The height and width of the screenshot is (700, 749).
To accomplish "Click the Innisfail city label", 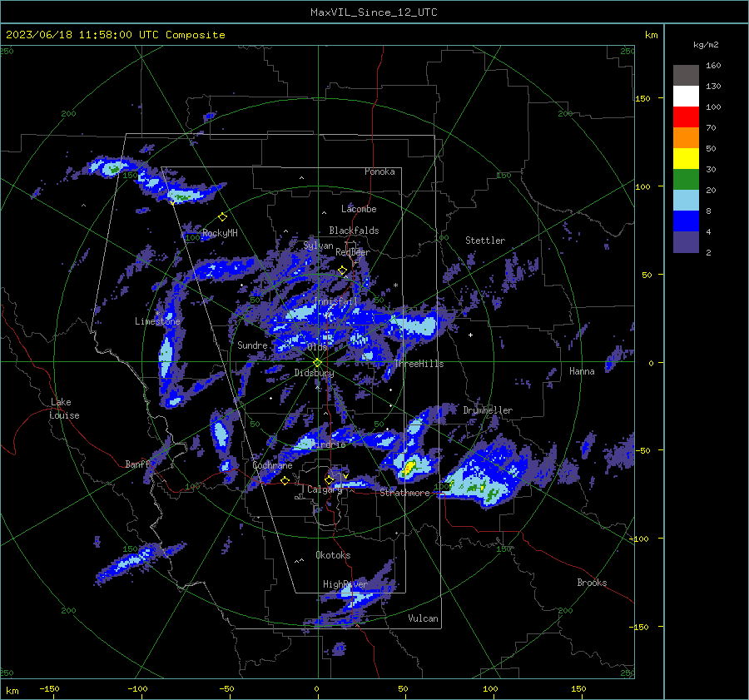I will pos(336,301).
